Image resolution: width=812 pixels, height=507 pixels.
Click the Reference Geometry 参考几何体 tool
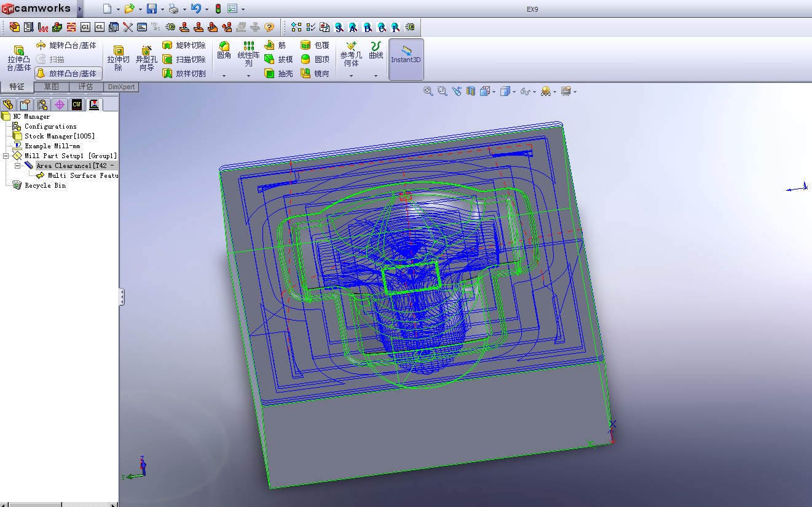coord(352,54)
